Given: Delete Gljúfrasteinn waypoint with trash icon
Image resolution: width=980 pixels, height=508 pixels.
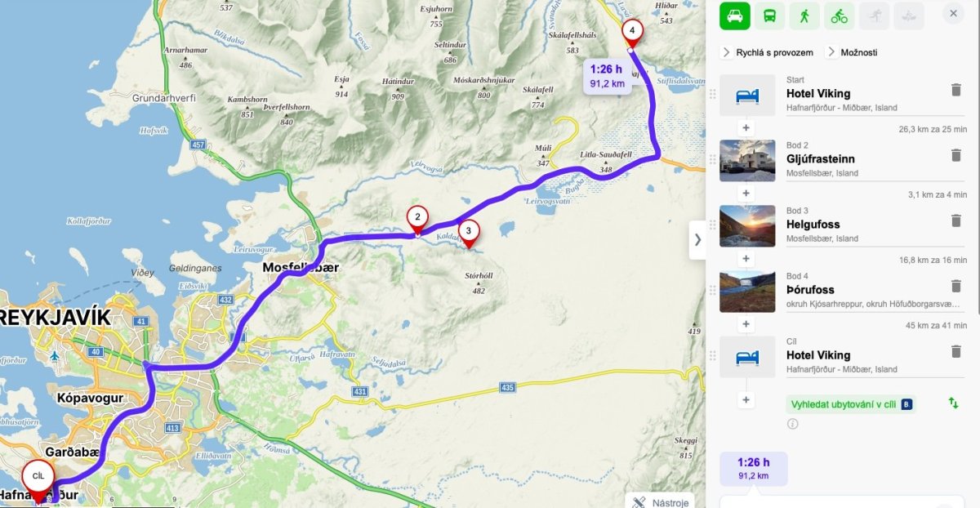Looking at the screenshot, I should (x=956, y=155).
